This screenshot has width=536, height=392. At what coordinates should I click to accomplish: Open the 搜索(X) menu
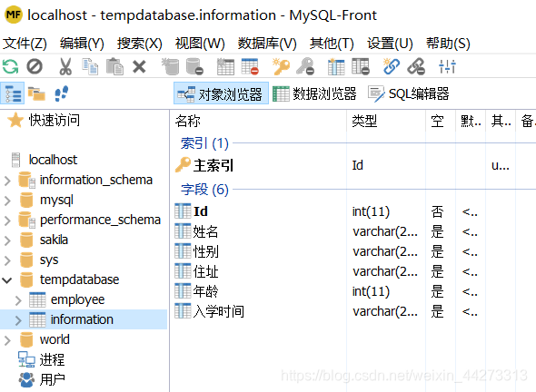(140, 44)
